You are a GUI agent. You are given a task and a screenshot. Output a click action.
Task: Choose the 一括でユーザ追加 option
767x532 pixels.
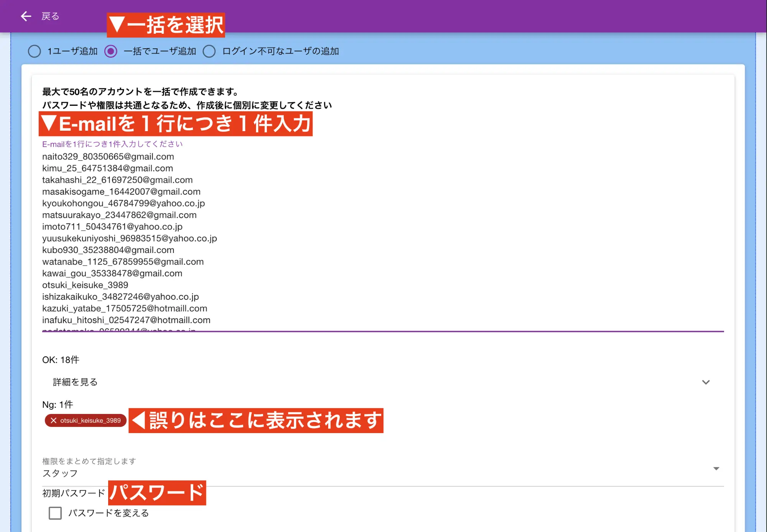pos(111,51)
